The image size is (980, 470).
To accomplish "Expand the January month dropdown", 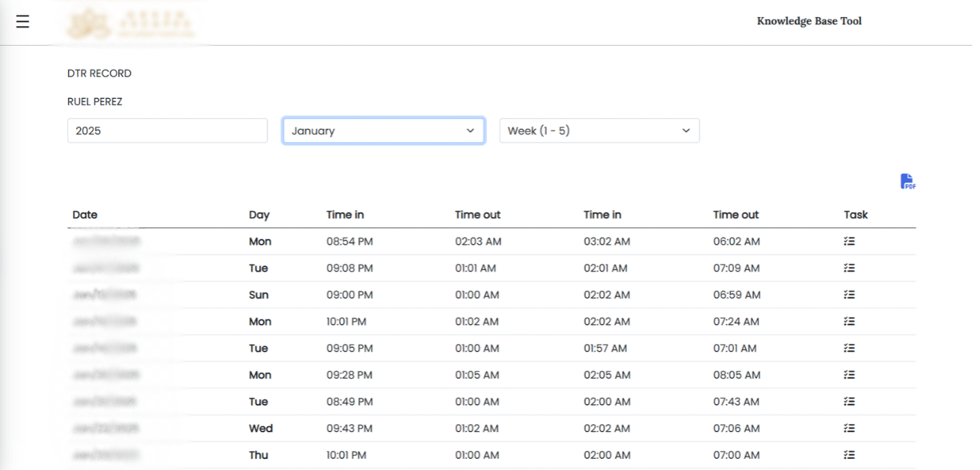I will click(x=383, y=131).
